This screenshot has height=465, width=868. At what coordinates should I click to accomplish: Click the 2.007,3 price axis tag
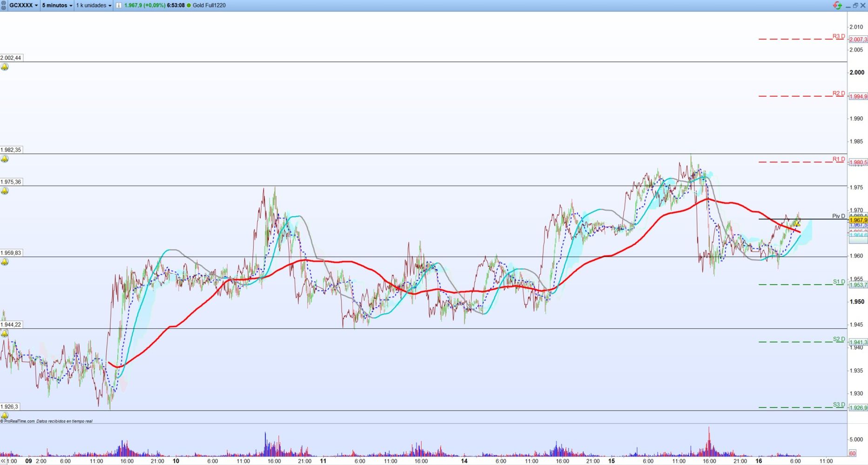858,40
